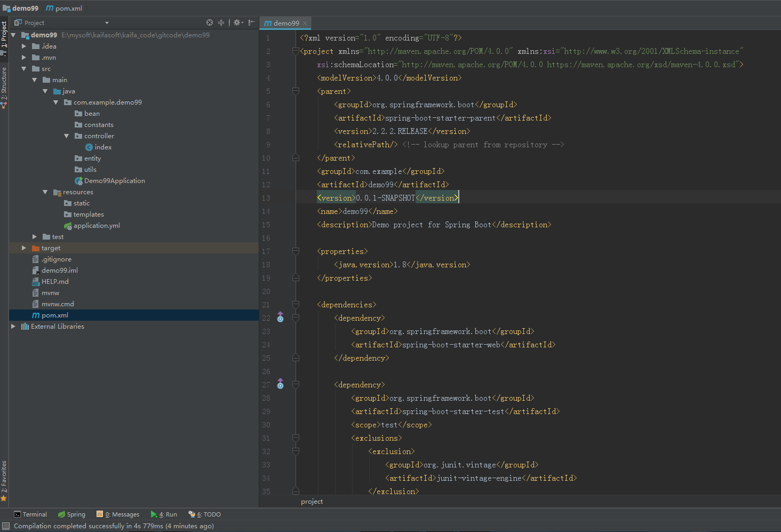This screenshot has height=532, width=781.
Task: Select application.yml in the project tree
Action: click(x=96, y=226)
